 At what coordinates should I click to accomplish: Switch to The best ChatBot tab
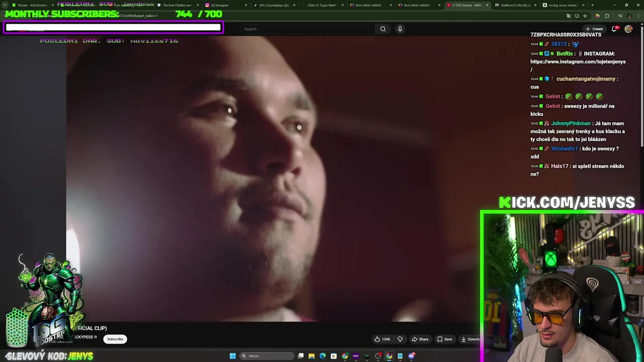177,5
